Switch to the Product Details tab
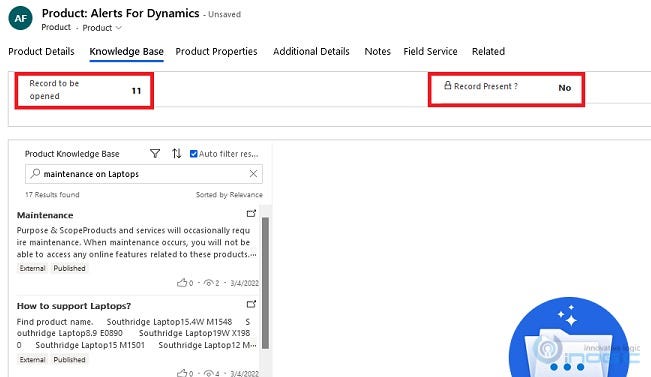The image size is (651, 377). point(42,51)
